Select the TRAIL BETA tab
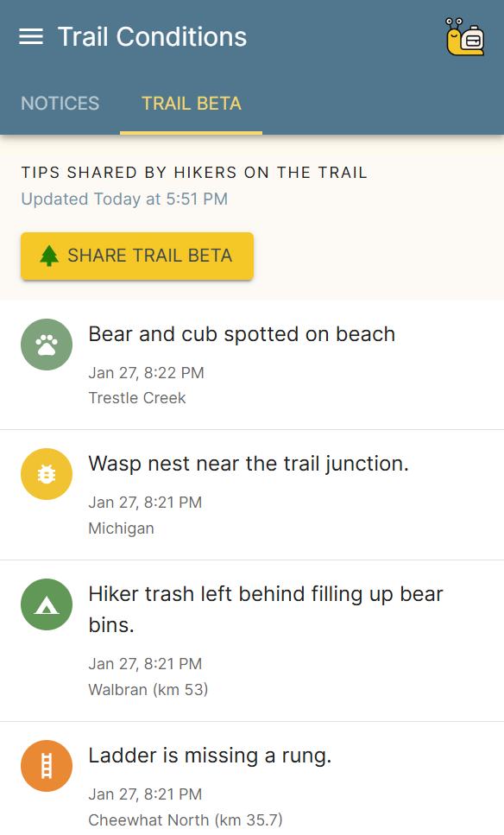This screenshot has width=504, height=835. (191, 103)
